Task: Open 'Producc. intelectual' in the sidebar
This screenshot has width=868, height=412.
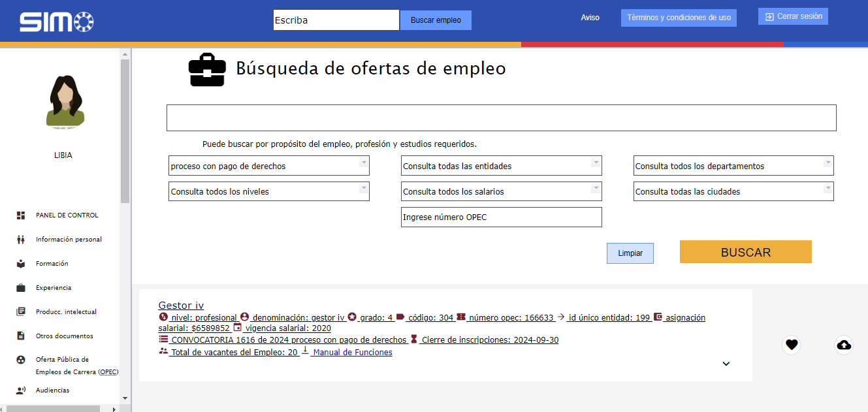Action: (66, 312)
